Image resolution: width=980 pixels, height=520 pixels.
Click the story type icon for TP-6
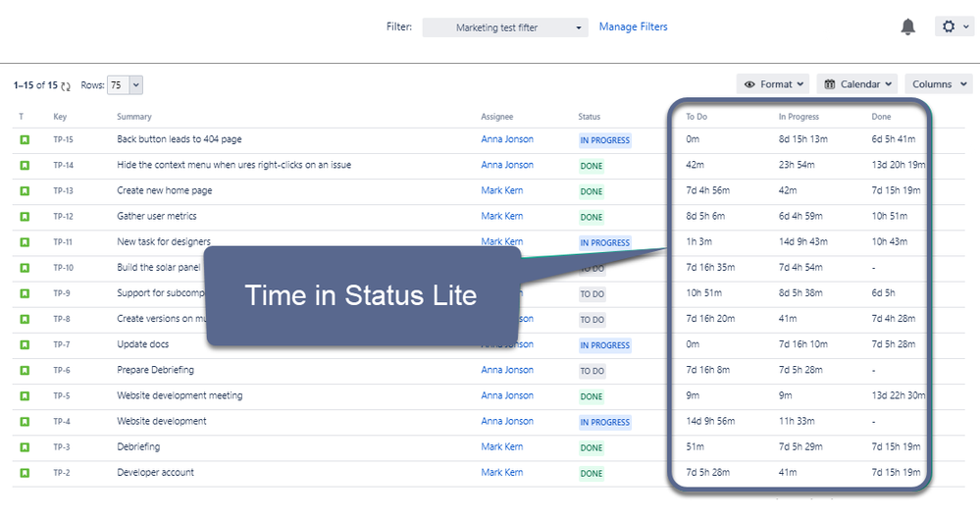click(25, 371)
